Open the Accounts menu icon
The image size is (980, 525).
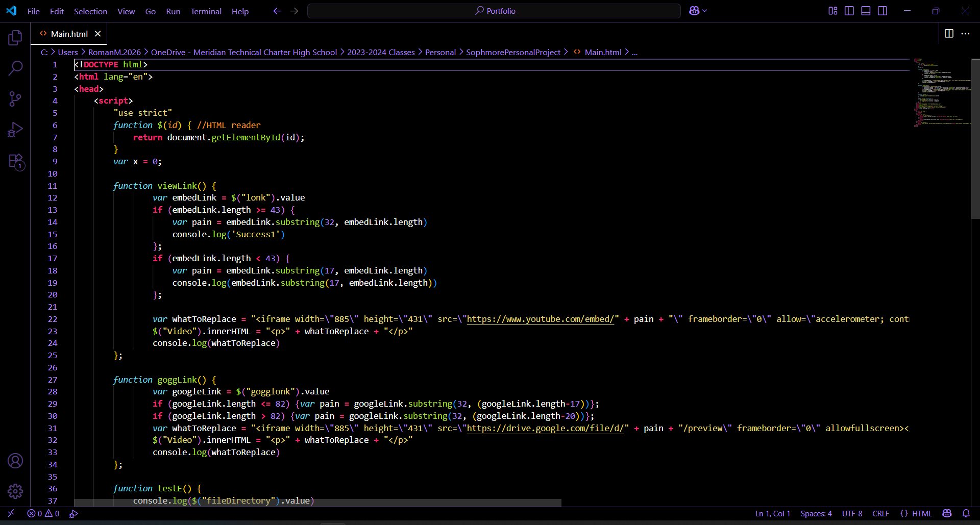tap(15, 461)
